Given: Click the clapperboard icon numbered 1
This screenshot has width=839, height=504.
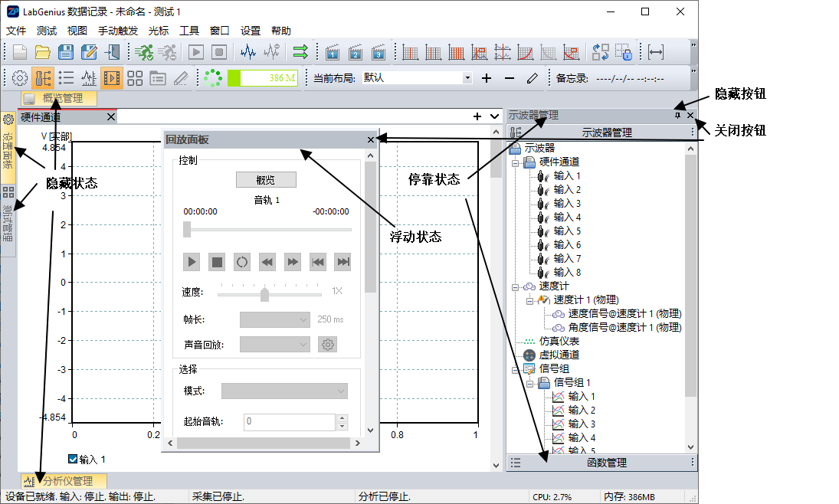Looking at the screenshot, I should 333,52.
